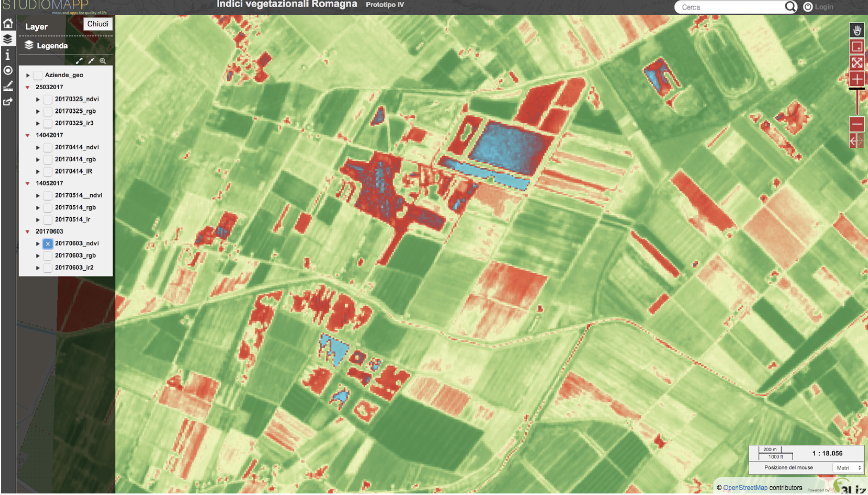
Task: Click the zoom level slider handle
Action: click(856, 89)
